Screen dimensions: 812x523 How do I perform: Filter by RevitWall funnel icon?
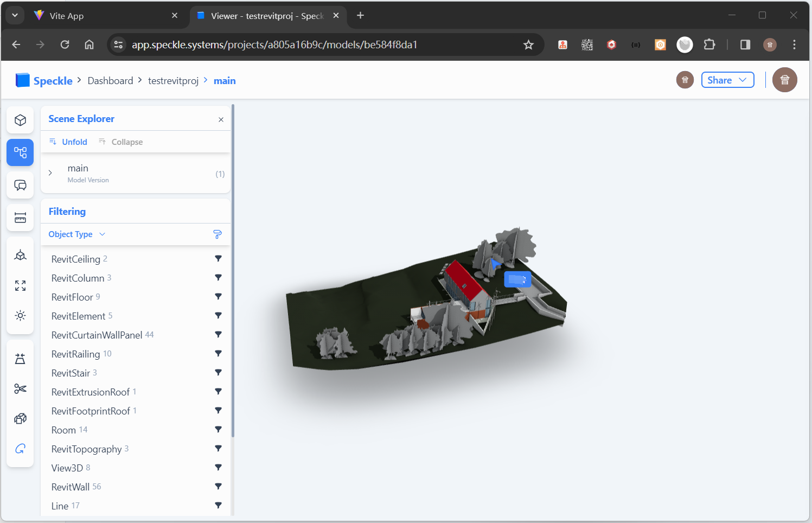click(218, 487)
